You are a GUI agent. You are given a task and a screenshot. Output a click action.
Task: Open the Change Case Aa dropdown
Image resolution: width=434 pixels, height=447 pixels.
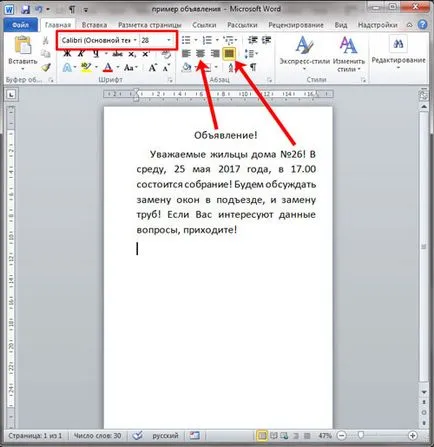131,68
